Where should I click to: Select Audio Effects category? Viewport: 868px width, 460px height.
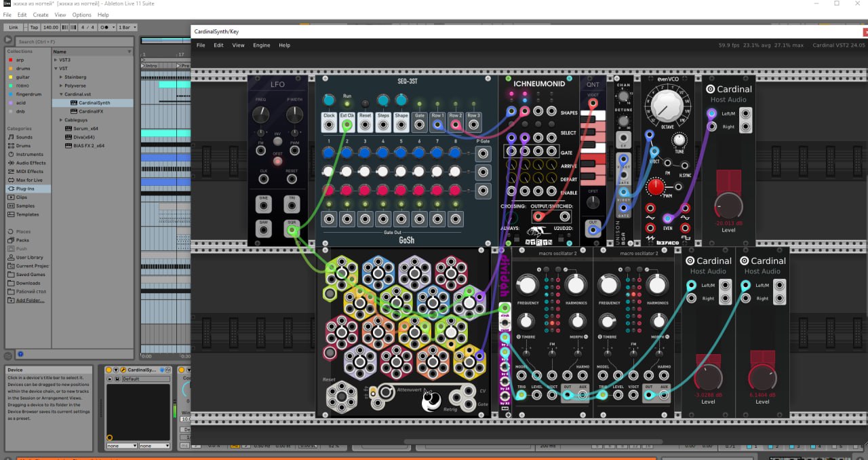click(x=26, y=163)
